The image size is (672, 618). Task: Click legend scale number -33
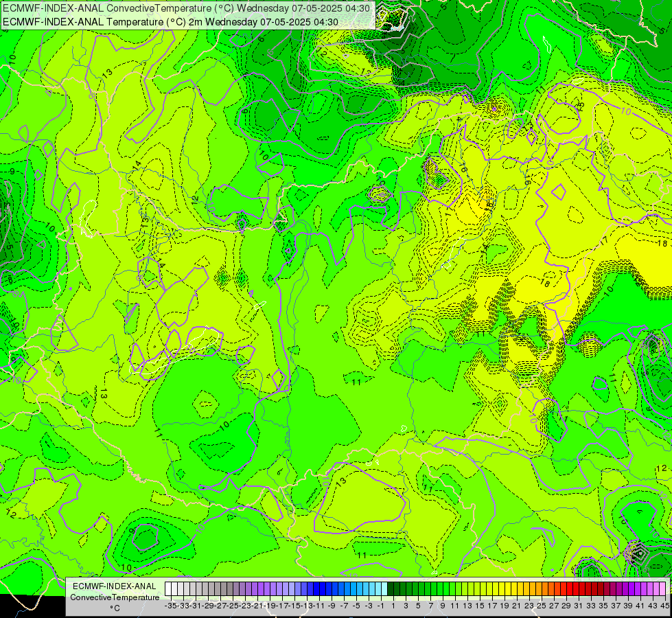183,606
